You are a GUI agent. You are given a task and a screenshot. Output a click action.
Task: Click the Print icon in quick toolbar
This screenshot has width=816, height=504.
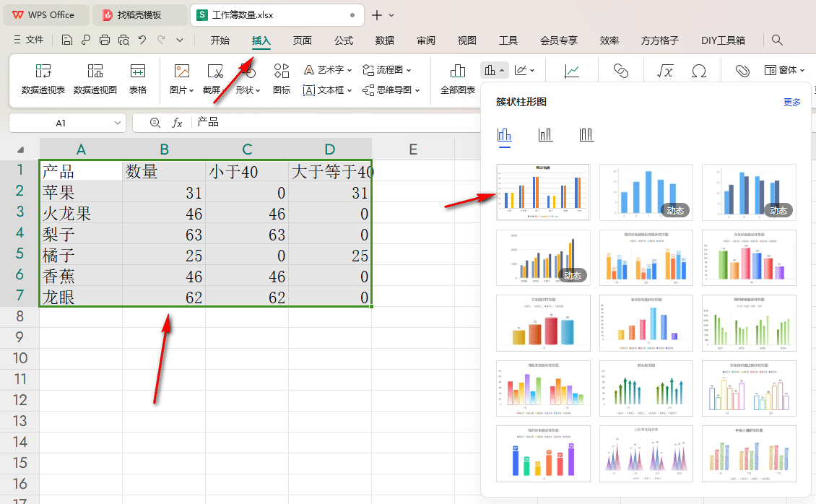(105, 40)
